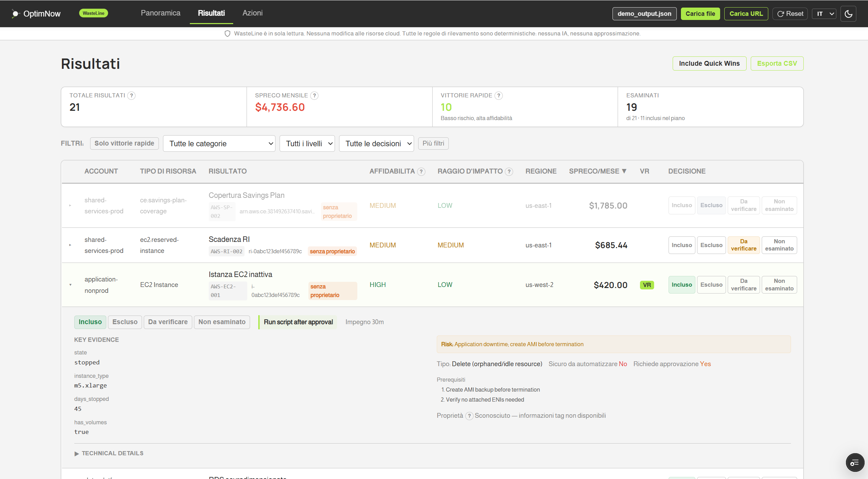Image resolution: width=868 pixels, height=479 pixels.
Task: Open floating checklist button bottom right
Action: click(855, 462)
